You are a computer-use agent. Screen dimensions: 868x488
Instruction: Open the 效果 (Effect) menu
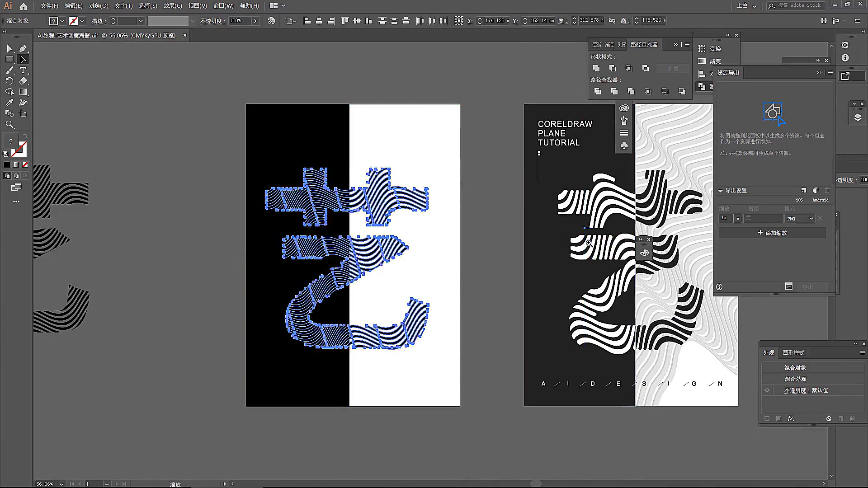pyautogui.click(x=172, y=6)
